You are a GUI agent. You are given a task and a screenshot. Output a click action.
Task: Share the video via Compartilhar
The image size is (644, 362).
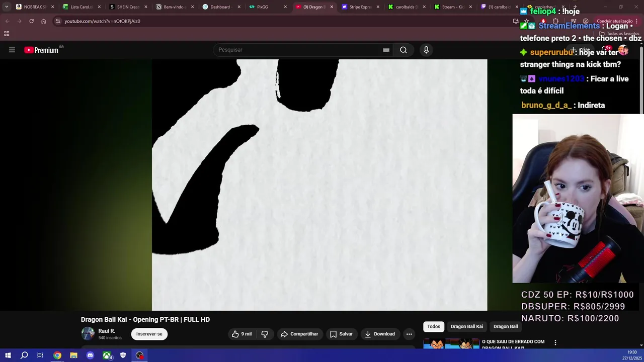point(299,334)
